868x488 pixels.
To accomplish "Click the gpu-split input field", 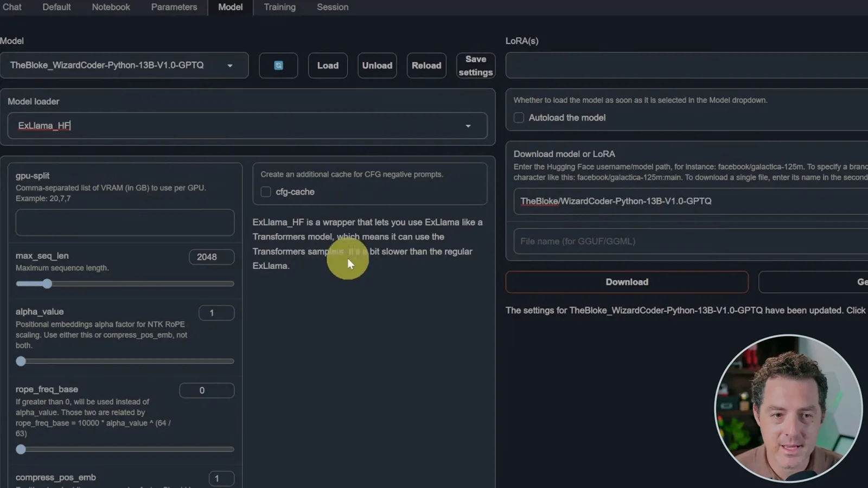I will click(x=125, y=222).
